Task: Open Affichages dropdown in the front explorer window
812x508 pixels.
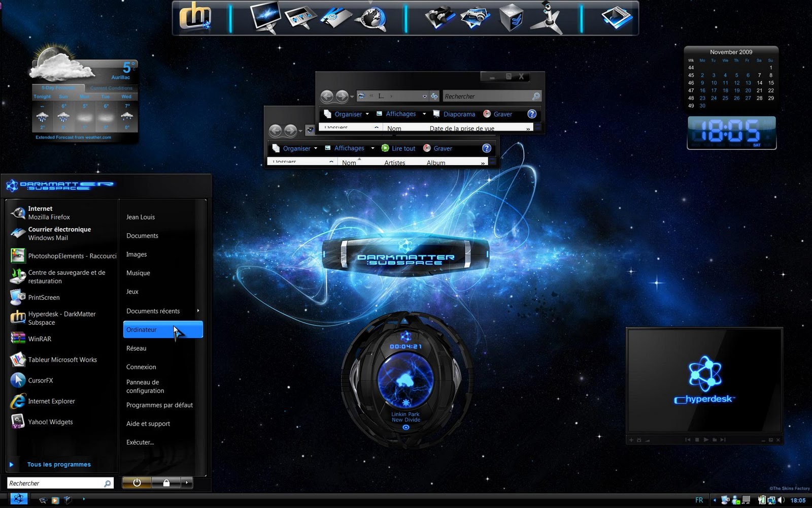Action: [349, 148]
